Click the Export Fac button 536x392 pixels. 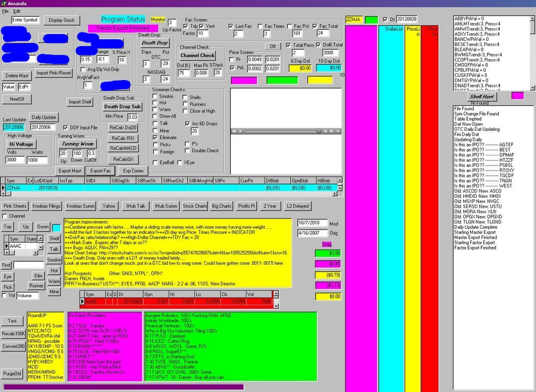pos(100,171)
